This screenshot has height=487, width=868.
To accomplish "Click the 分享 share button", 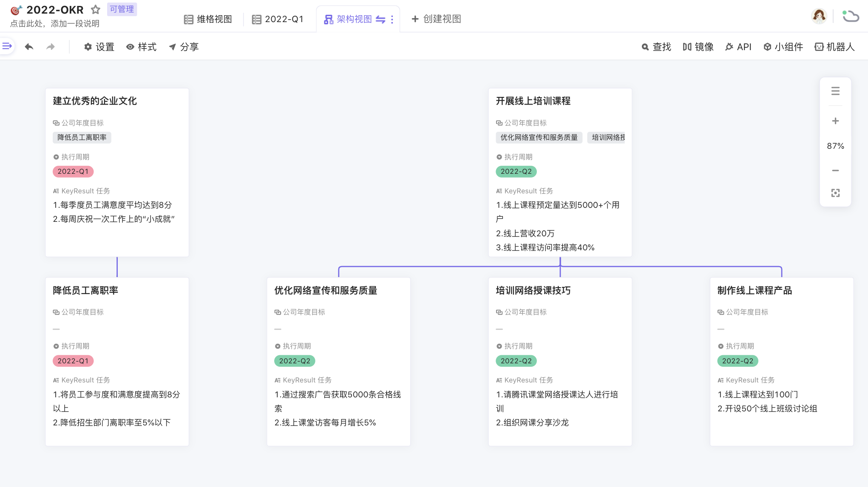I will pos(184,47).
